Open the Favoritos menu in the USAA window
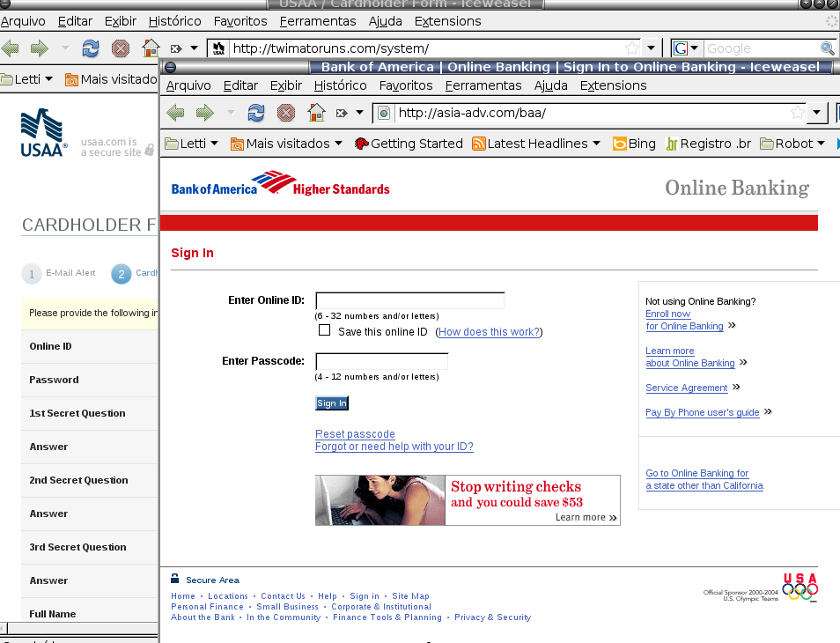Viewport: 840px width, 643px height. [240, 21]
